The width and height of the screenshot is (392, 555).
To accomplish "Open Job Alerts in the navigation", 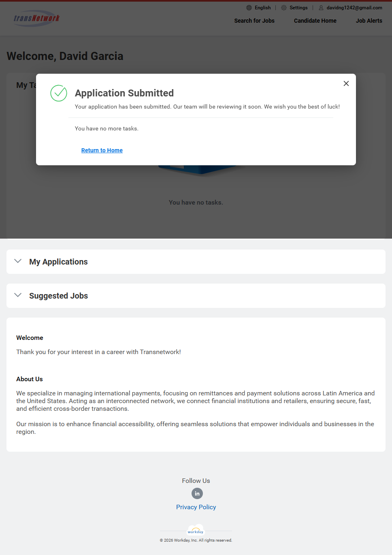I will click(x=369, y=21).
